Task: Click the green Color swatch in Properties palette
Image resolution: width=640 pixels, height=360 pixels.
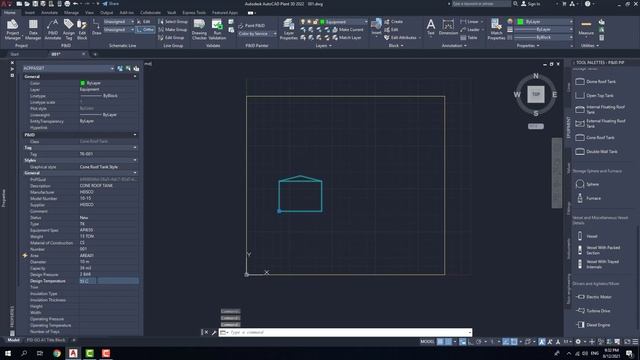Action: 82,83
